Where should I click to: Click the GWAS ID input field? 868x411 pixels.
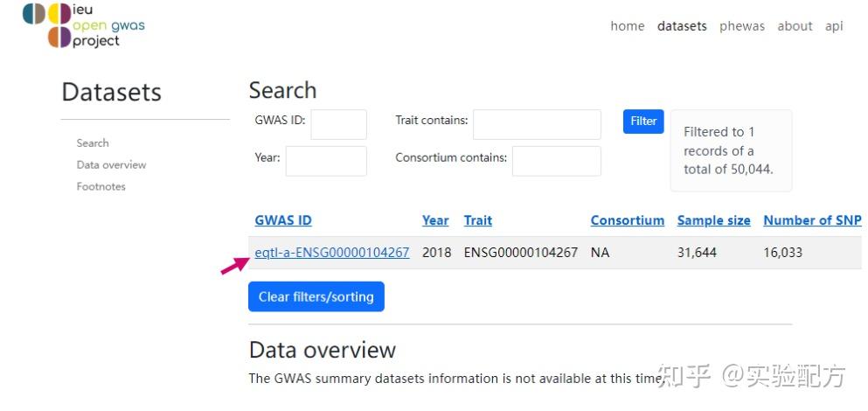[338, 124]
